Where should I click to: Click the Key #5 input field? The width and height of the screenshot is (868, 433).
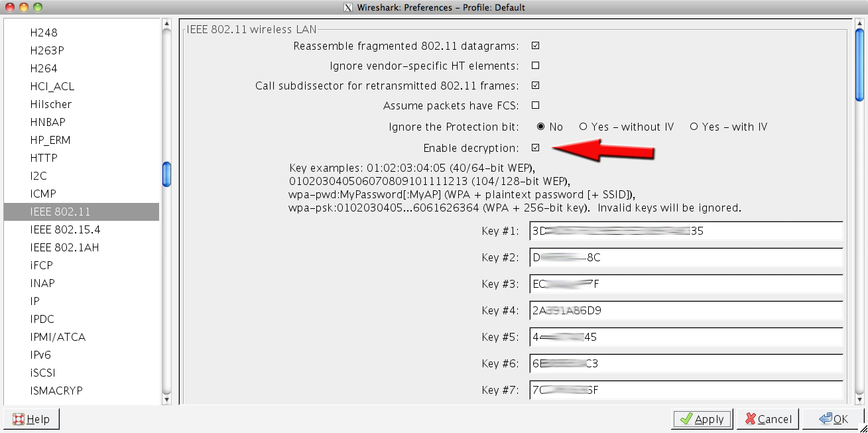click(x=686, y=337)
